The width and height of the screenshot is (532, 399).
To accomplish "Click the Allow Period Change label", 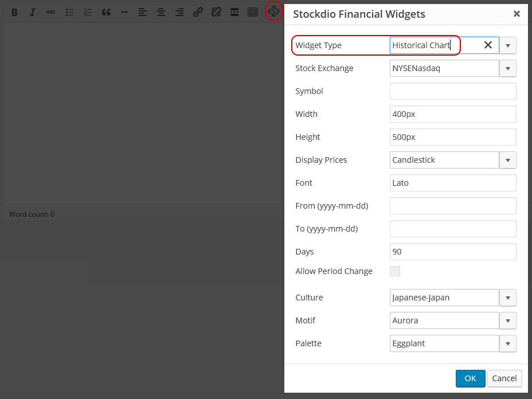I will 334,271.
